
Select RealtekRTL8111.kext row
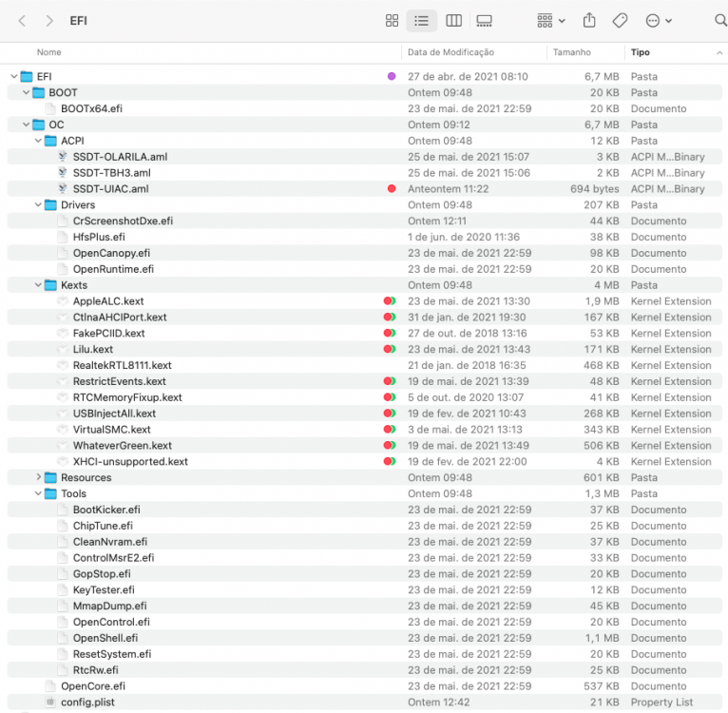coord(364,365)
